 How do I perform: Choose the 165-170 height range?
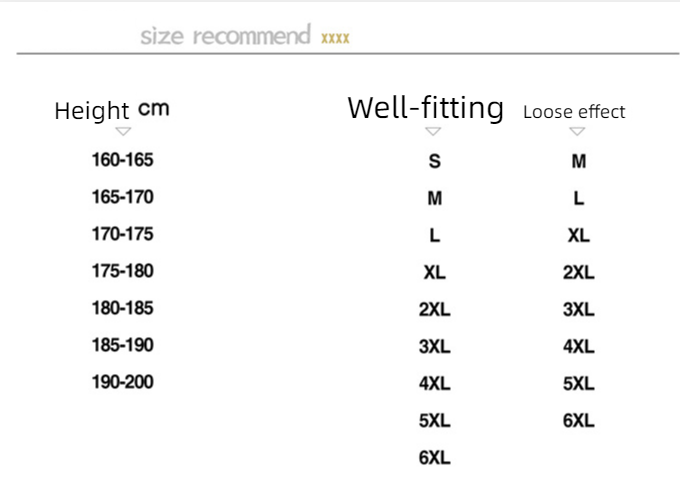pyautogui.click(x=123, y=197)
